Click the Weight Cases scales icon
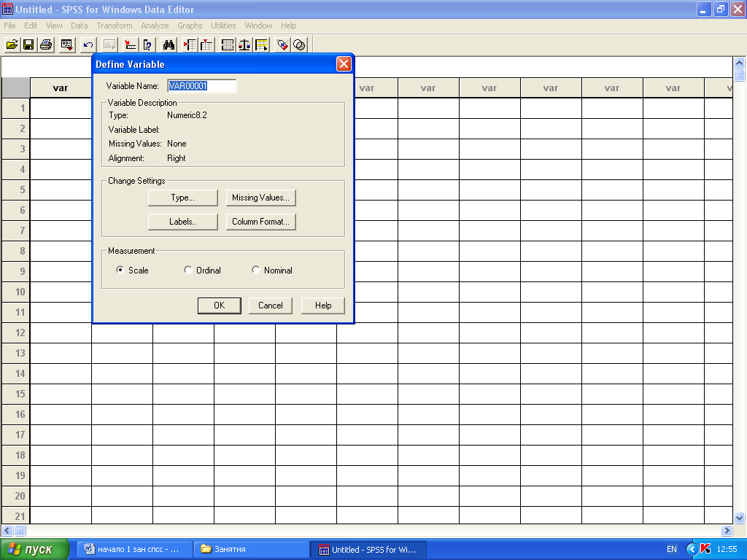This screenshot has height=560, width=747. click(x=244, y=44)
